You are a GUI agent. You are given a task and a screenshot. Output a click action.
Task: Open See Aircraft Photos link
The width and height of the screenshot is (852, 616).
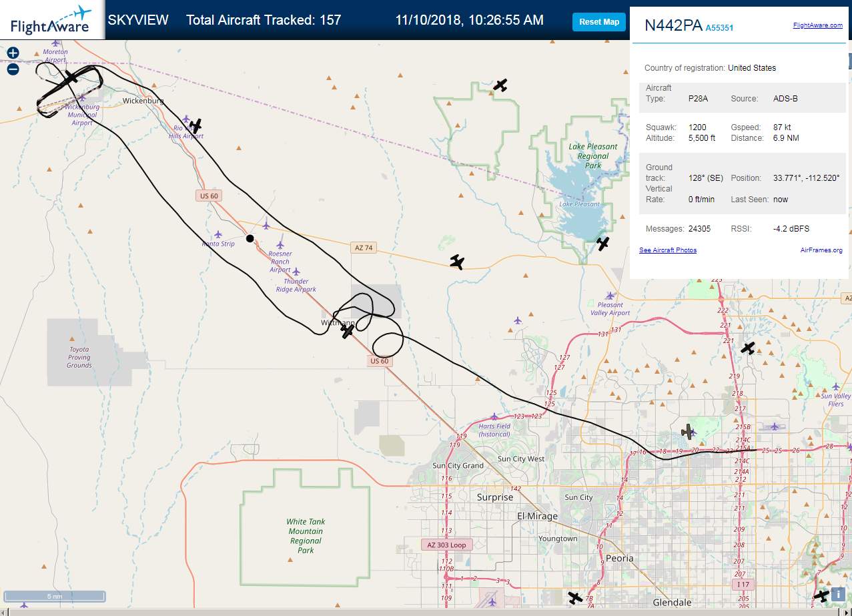pos(668,250)
